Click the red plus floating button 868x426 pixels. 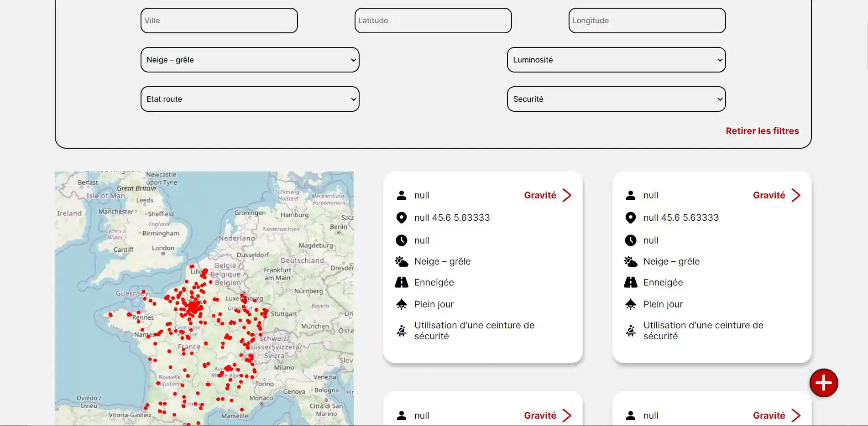click(x=824, y=383)
